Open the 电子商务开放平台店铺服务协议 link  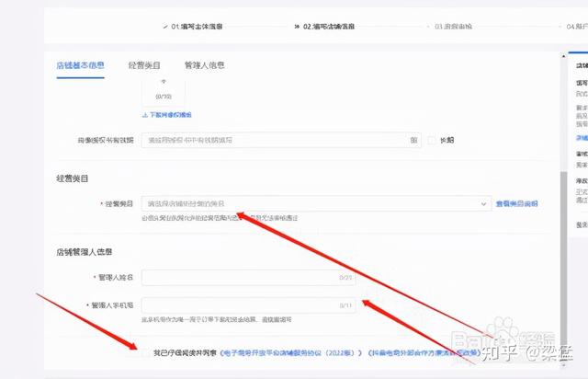click(286, 352)
